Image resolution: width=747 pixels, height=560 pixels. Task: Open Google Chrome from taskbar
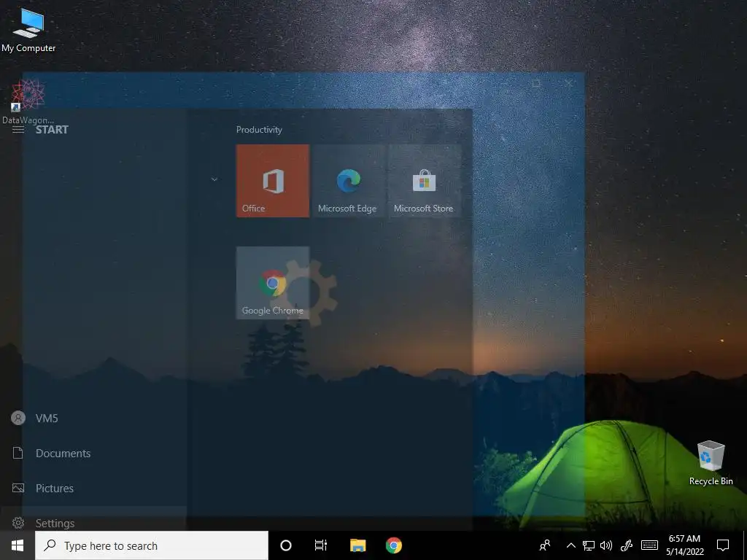pyautogui.click(x=393, y=545)
